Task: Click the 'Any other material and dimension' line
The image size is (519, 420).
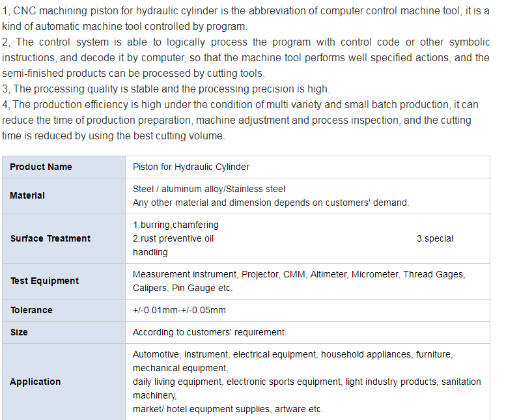Action: click(x=270, y=203)
